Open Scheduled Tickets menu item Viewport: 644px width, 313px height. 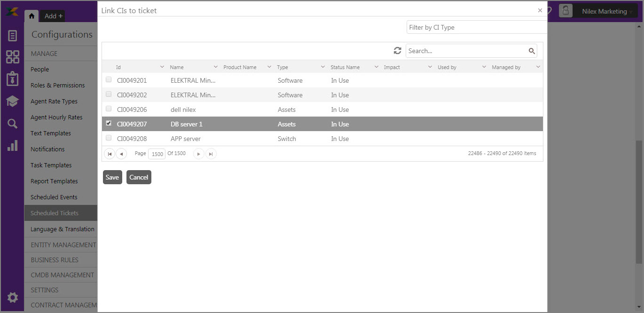[61, 213]
